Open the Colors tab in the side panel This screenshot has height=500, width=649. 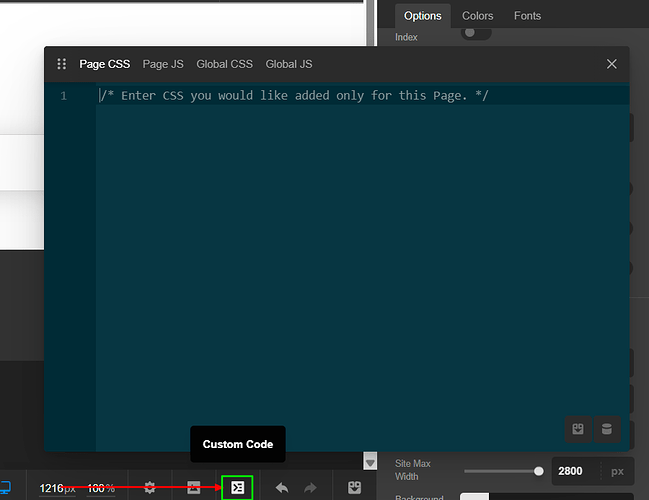(x=477, y=16)
